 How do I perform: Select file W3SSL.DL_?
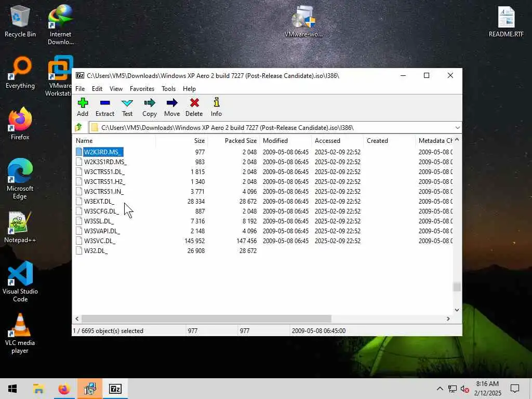click(99, 221)
